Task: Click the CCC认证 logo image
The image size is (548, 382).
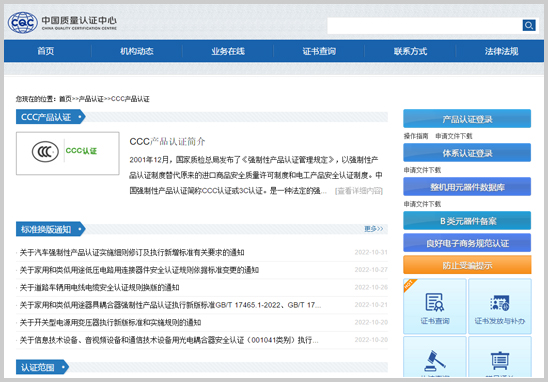Action: [68, 153]
